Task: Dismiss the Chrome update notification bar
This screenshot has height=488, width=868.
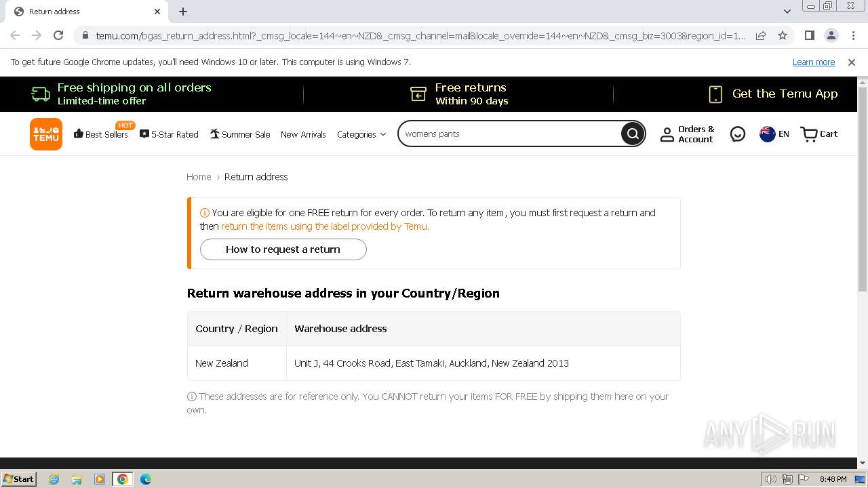Action: click(852, 62)
